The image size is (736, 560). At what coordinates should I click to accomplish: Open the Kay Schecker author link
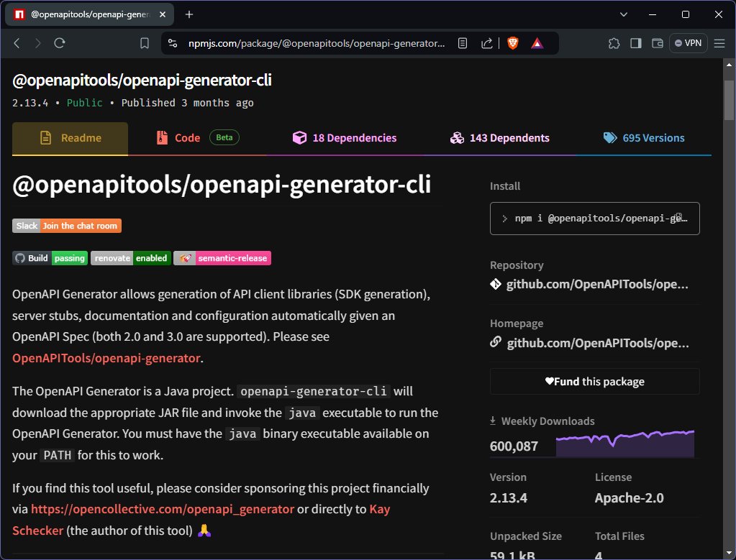click(x=379, y=510)
